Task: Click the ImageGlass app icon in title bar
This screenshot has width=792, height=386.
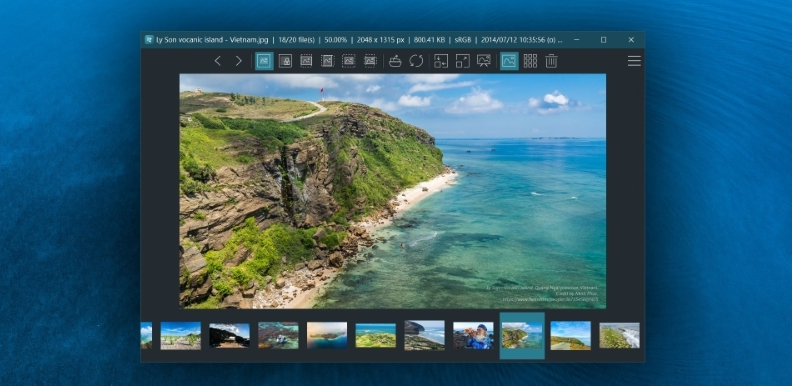Action: (149, 39)
